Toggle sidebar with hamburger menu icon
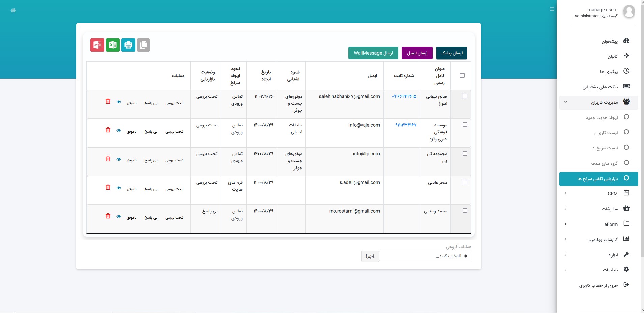The image size is (644, 313). pos(552,9)
